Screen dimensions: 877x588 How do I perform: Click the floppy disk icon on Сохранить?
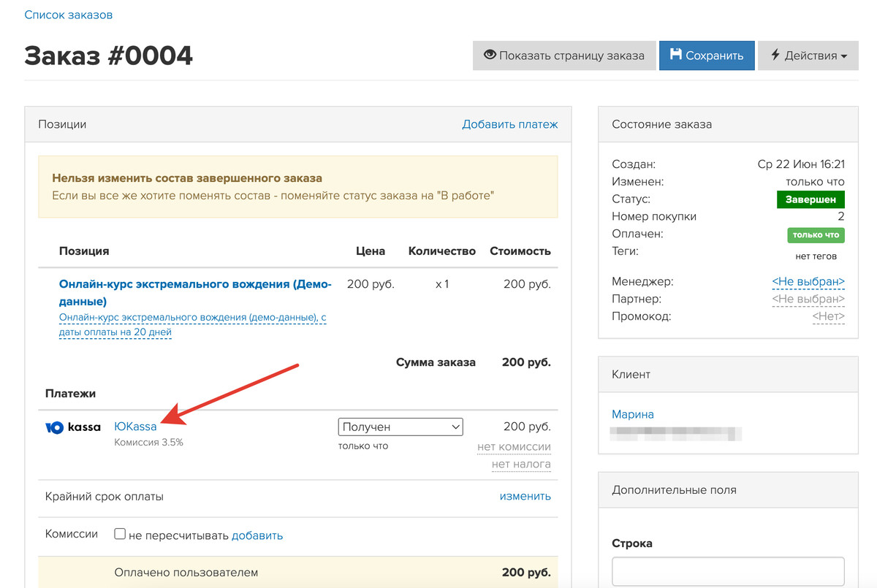pyautogui.click(x=675, y=55)
